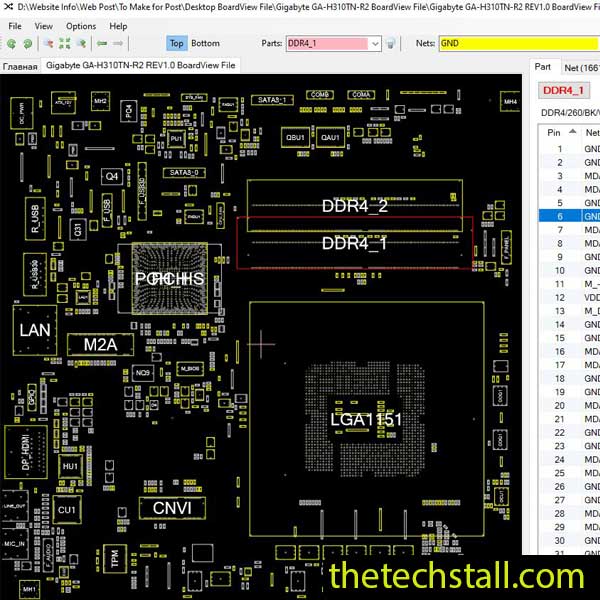Select the CU1 chip on the board
Screen dimensions: 600x600
click(67, 510)
